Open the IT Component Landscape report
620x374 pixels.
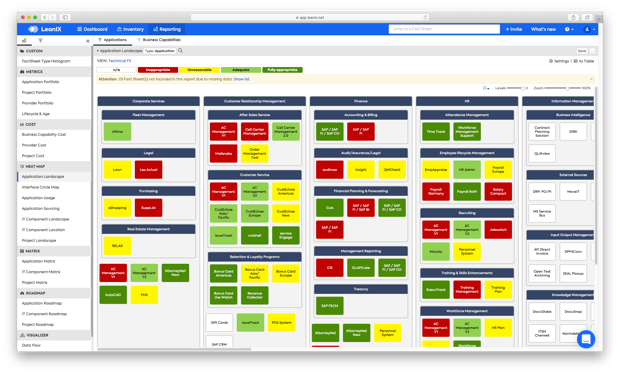tap(45, 219)
